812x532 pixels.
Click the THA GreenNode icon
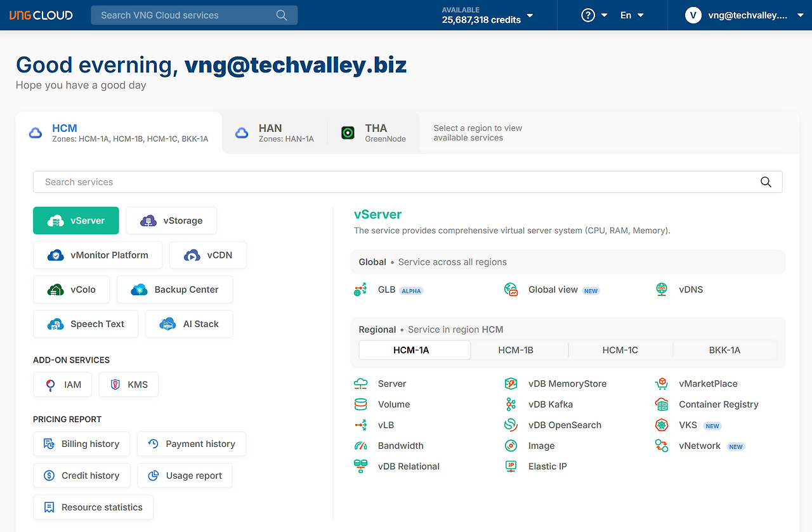click(x=348, y=133)
